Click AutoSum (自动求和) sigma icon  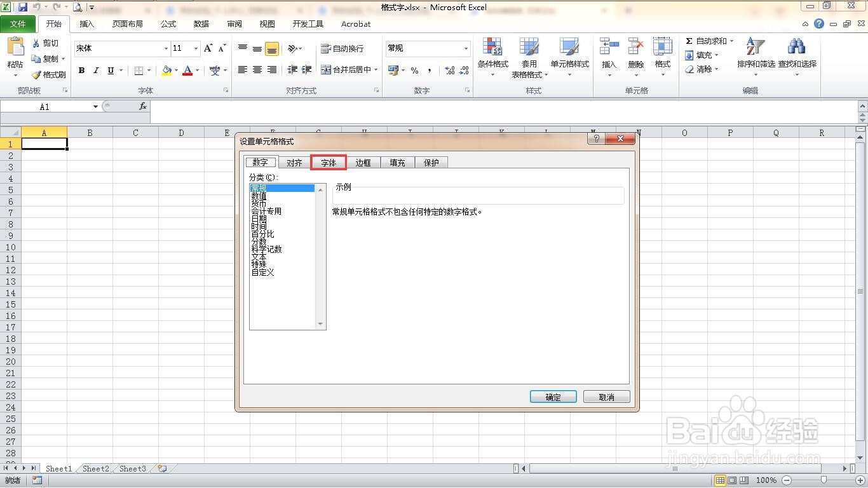tap(689, 41)
